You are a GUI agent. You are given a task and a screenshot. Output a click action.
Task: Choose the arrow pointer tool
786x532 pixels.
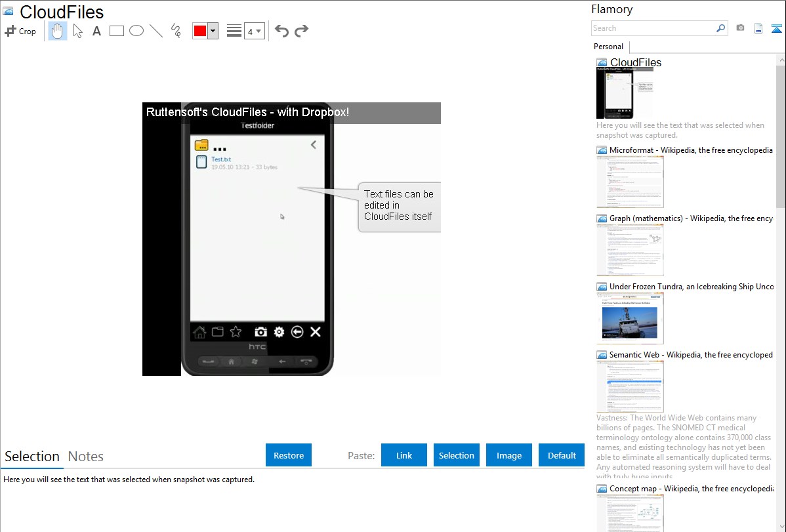click(77, 31)
